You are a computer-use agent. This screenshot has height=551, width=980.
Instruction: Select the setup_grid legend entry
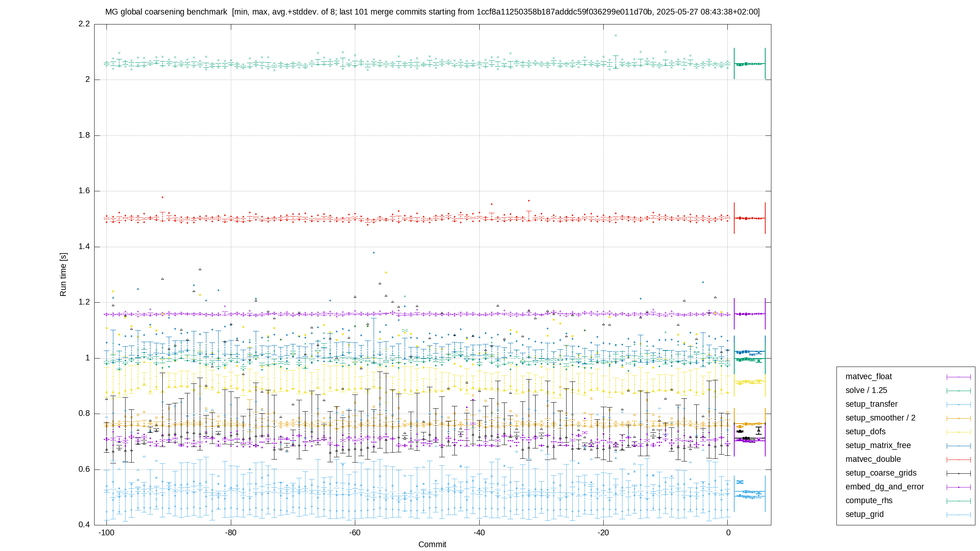[908, 514]
